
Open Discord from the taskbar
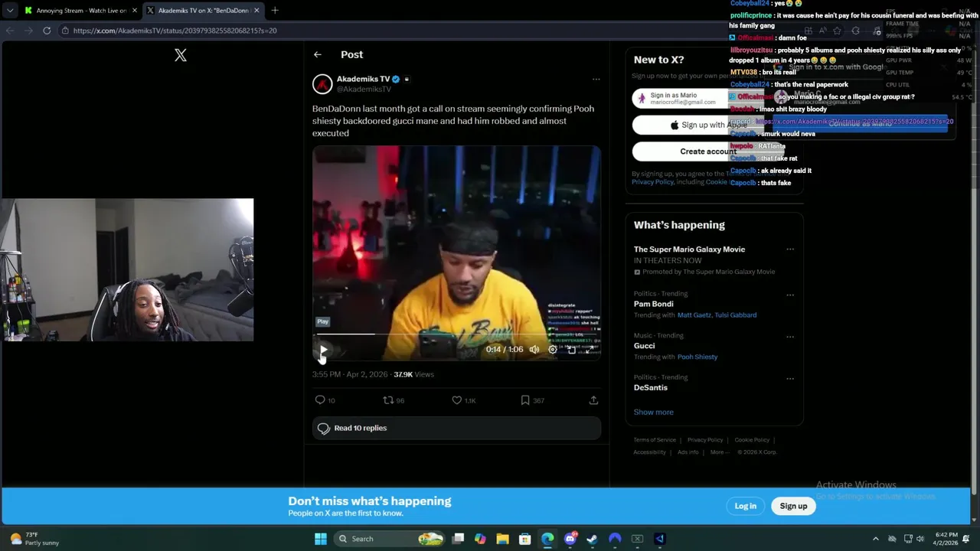pyautogui.click(x=570, y=539)
